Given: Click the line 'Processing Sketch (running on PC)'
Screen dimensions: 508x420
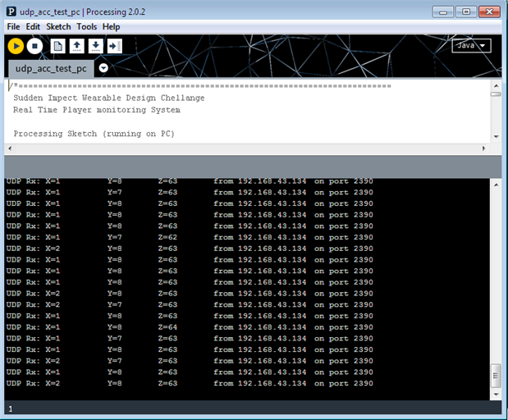Looking at the screenshot, I should tap(94, 134).
